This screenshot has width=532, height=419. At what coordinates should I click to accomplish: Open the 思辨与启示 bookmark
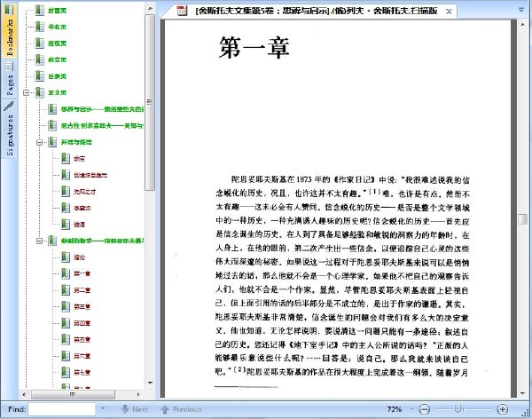102,109
